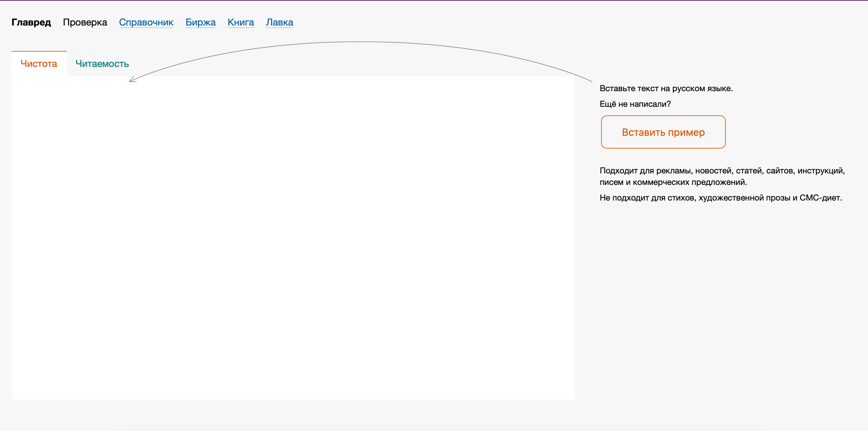868x431 pixels.
Task: Go to the Биржа page
Action: (201, 22)
